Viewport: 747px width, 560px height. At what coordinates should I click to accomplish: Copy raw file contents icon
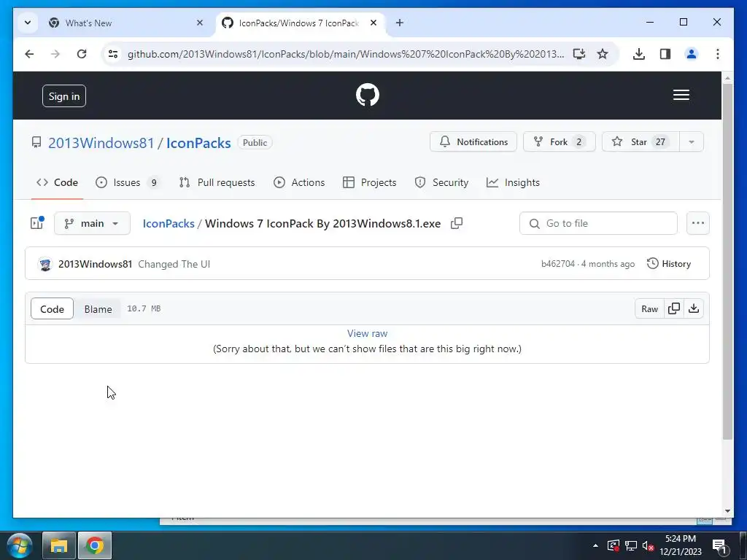(x=673, y=308)
